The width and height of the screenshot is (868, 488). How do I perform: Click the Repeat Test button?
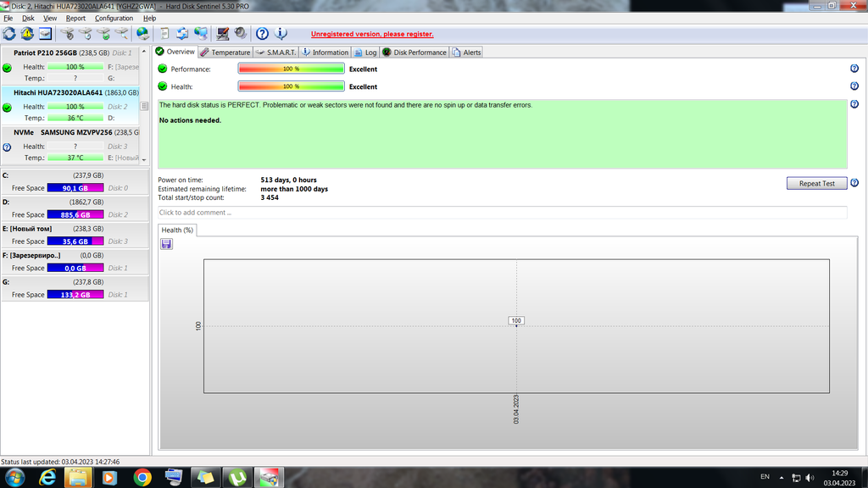[x=816, y=183]
